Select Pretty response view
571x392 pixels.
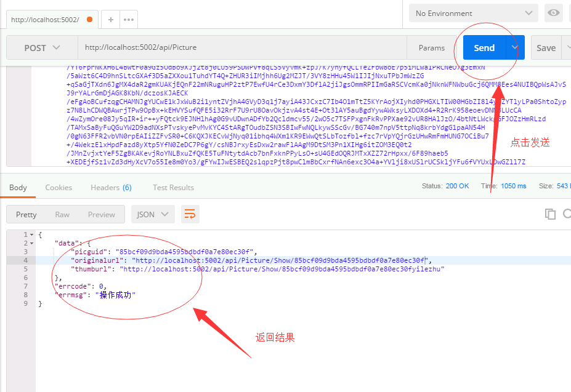click(x=26, y=214)
